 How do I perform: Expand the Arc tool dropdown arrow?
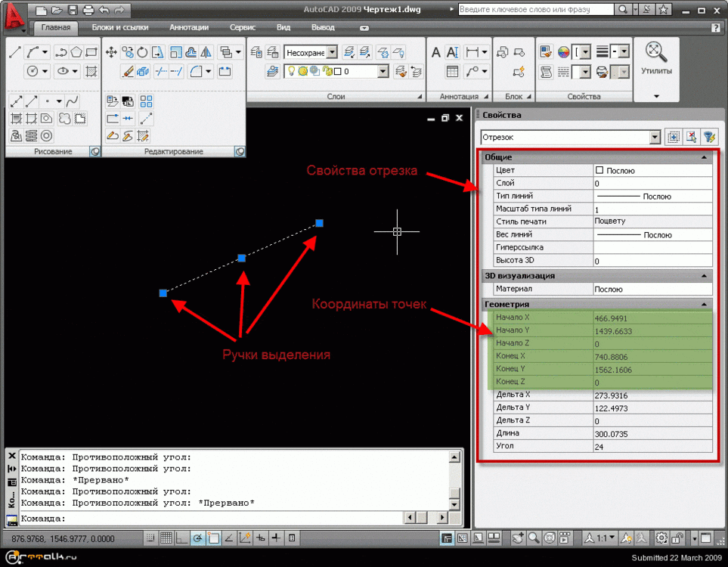45,52
